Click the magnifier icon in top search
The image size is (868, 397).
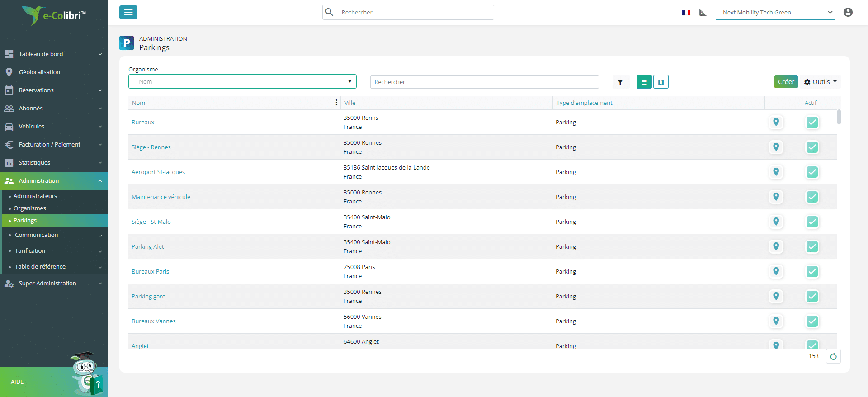pos(330,12)
